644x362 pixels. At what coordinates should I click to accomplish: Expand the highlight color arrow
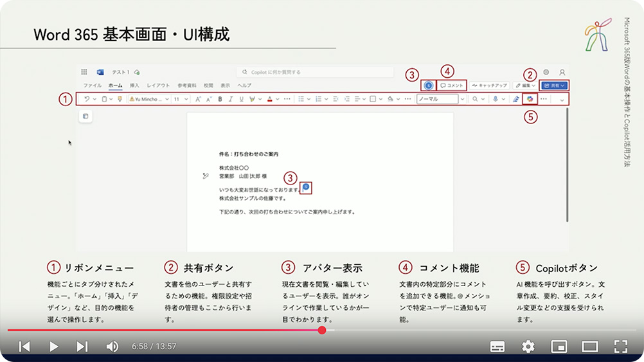[x=260, y=99]
